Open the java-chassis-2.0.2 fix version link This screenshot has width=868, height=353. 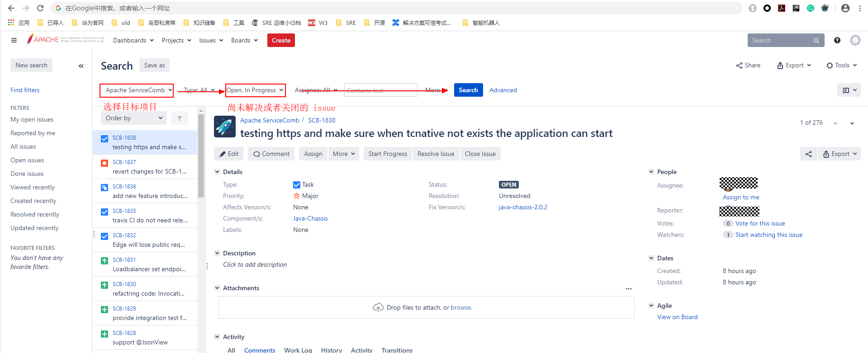coord(523,207)
